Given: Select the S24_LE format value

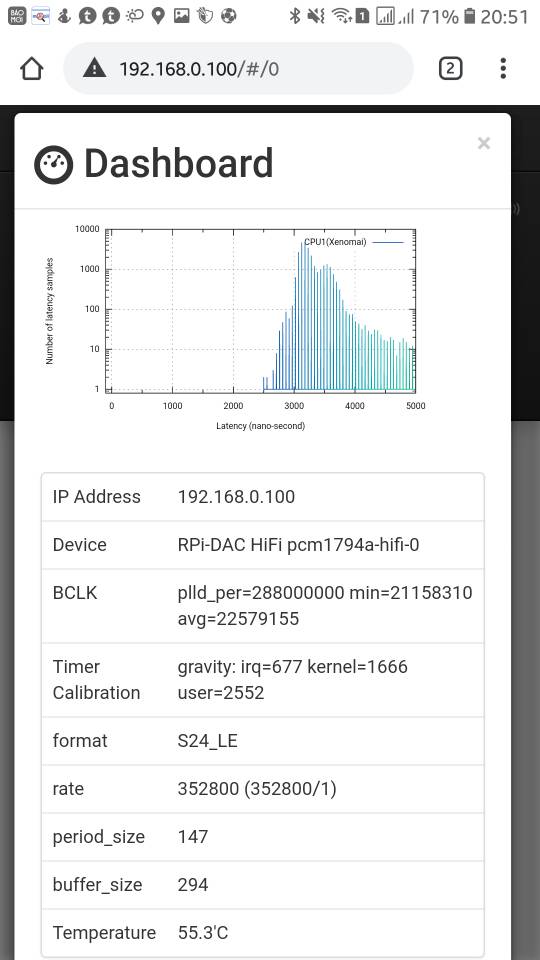Looking at the screenshot, I should point(208,741).
